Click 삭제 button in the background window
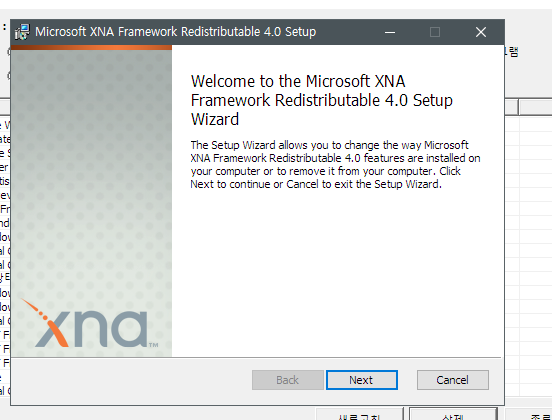Image resolution: width=552 pixels, height=420 pixels. tap(453, 415)
